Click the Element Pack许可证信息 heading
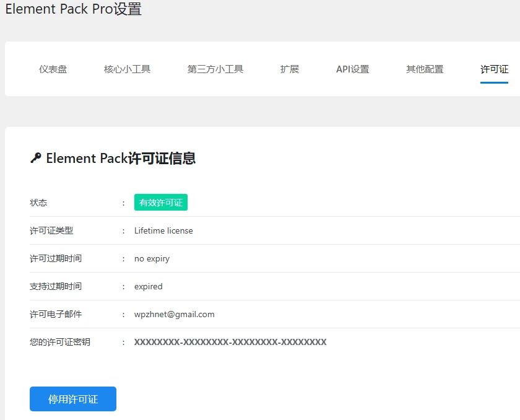This screenshot has height=420, width=520. coord(121,158)
